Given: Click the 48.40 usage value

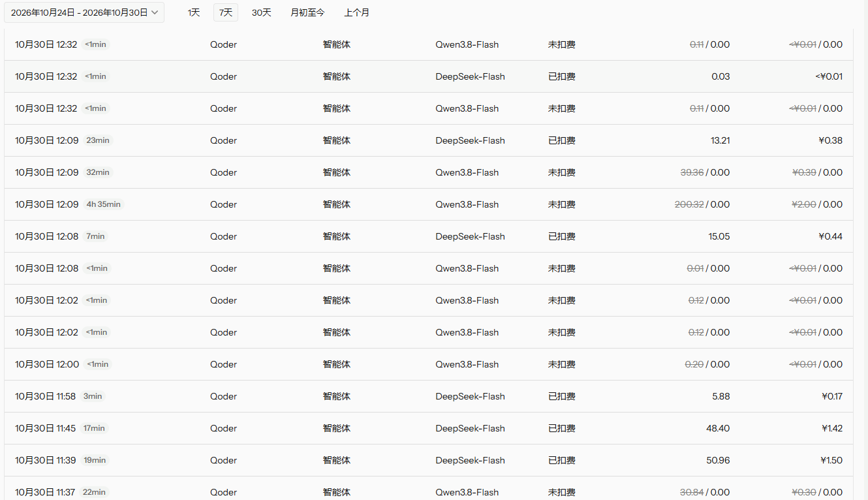Looking at the screenshot, I should 718,428.
